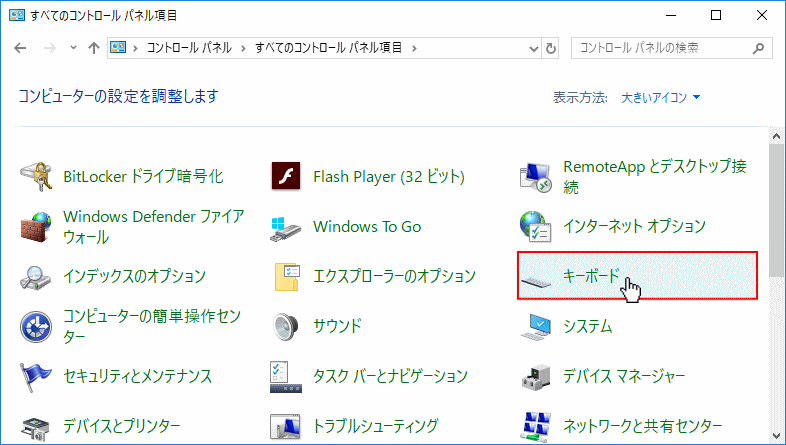
Task: Open the recent locations dropdown arrow
Action: [74, 48]
